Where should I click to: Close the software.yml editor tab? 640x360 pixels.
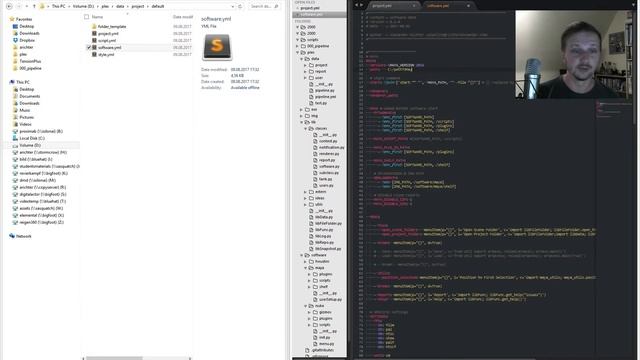click(x=468, y=6)
